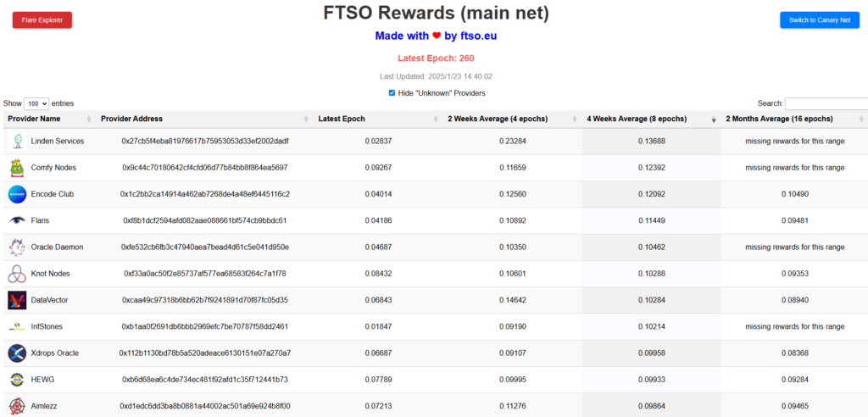
Task: Sort by Latest Epoch column
Action: click(378, 119)
